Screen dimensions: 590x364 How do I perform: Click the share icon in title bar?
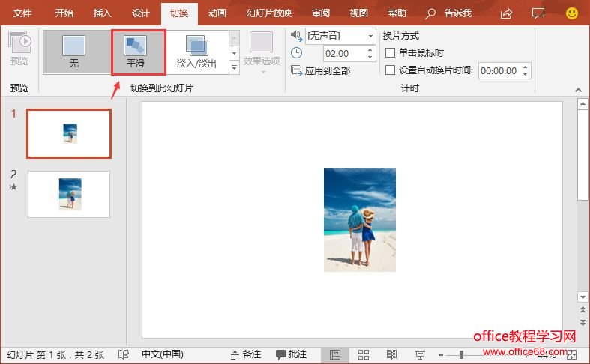click(506, 13)
